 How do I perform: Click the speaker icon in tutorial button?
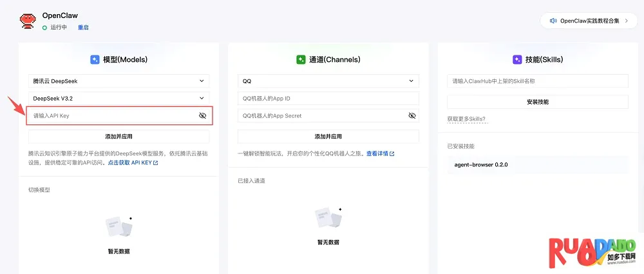coord(553,21)
